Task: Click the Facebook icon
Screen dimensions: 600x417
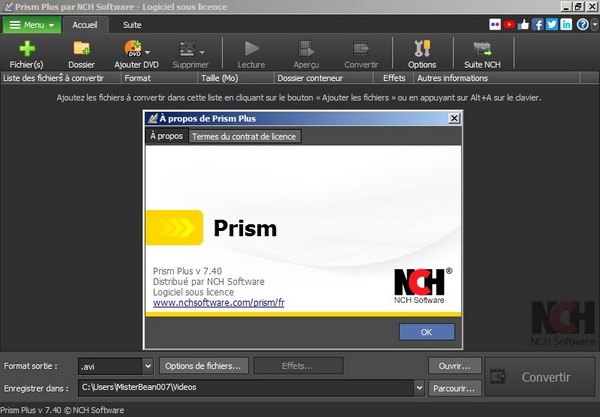Action: pyautogui.click(x=537, y=25)
